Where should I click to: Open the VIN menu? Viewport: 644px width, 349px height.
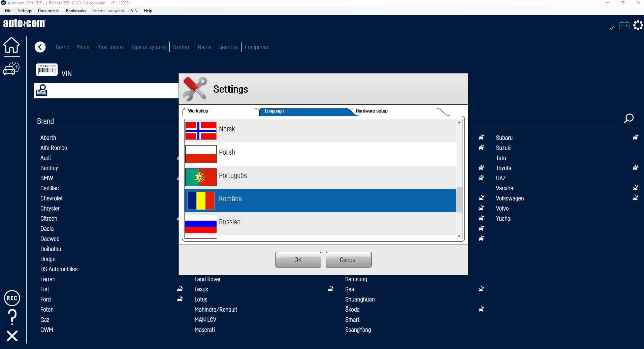[134, 11]
